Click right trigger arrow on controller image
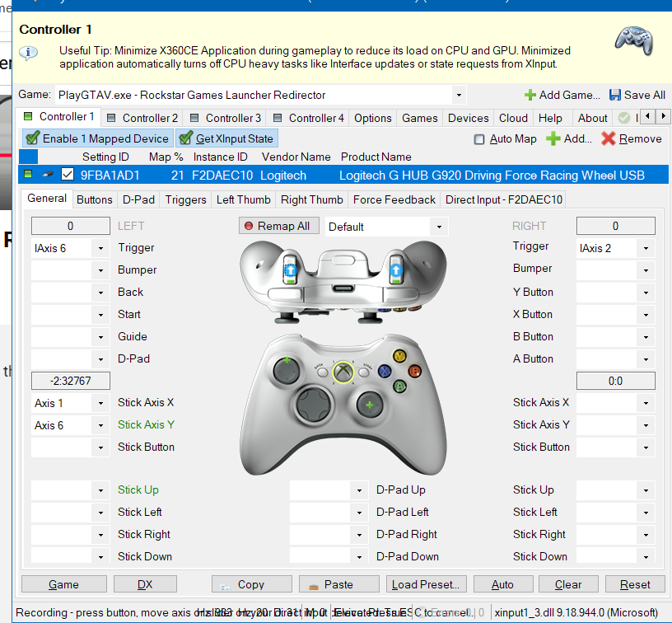Viewport: 672px width, 623px height. pyautogui.click(x=395, y=270)
